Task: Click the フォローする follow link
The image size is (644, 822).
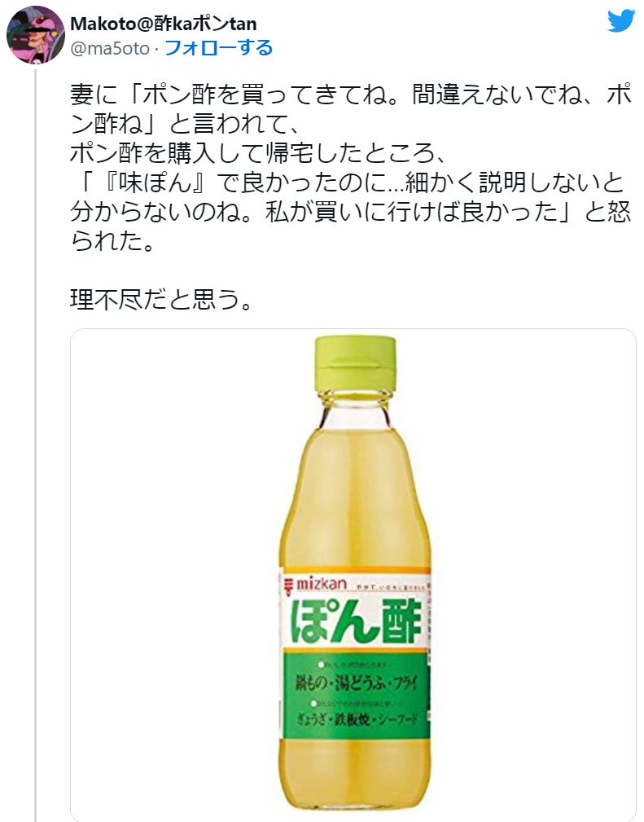Action: [219, 48]
